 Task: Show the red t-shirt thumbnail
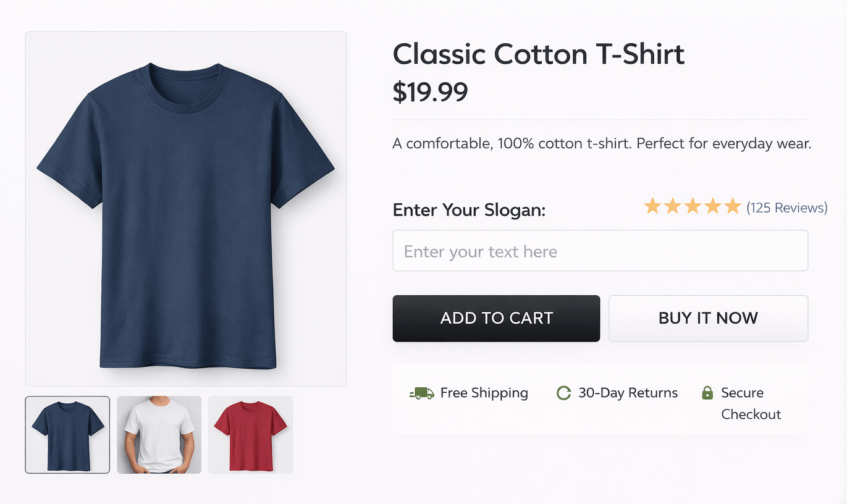250,434
